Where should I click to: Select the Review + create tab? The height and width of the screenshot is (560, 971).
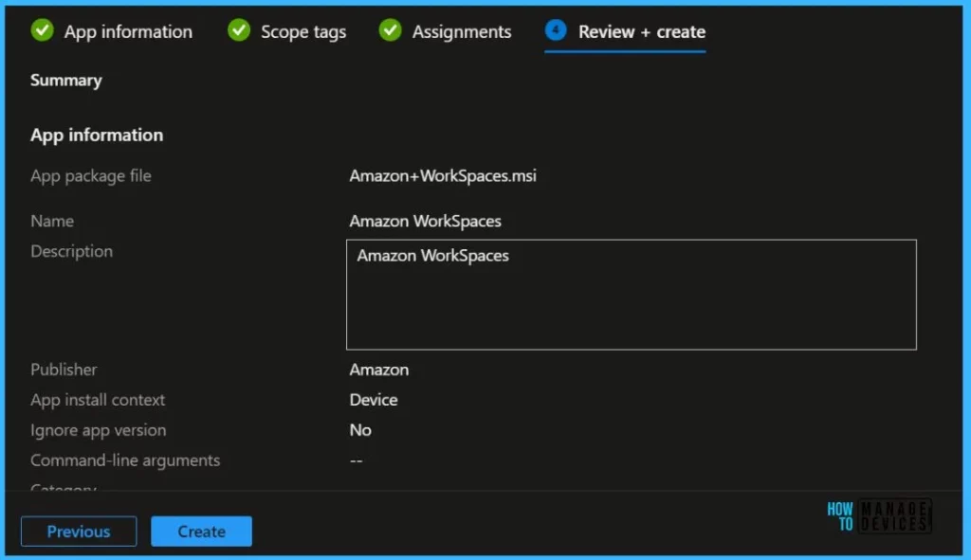(625, 31)
